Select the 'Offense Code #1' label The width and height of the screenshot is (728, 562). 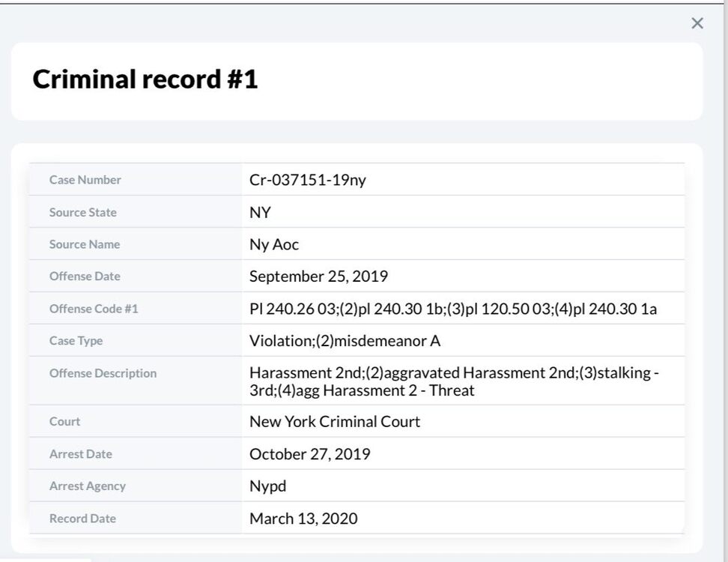pyautogui.click(x=94, y=309)
